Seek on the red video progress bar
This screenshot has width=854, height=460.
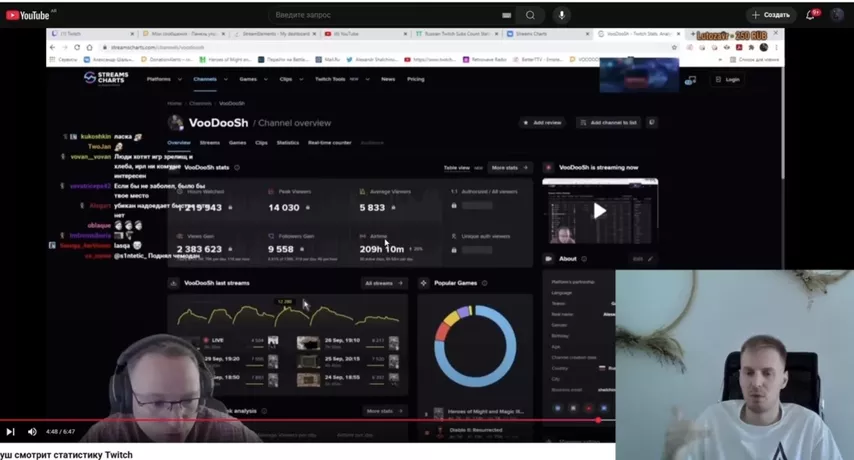pos(308,420)
